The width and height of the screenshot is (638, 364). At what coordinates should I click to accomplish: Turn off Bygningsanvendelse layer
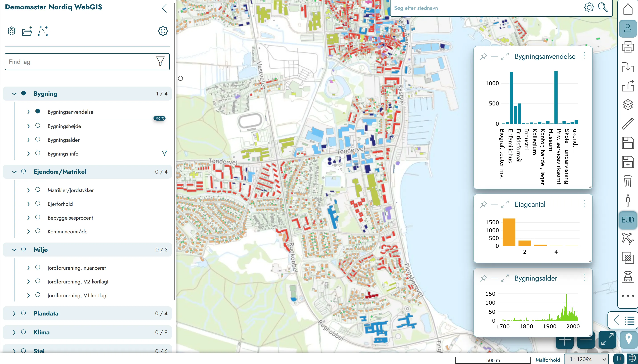38,111
